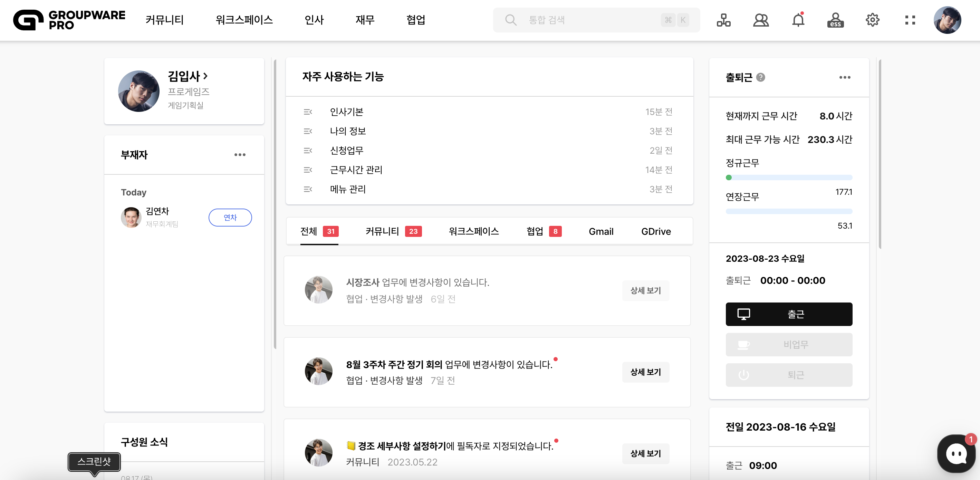Open the 워크스페이스 top menu
The width and height of the screenshot is (980, 480).
pos(244,20)
